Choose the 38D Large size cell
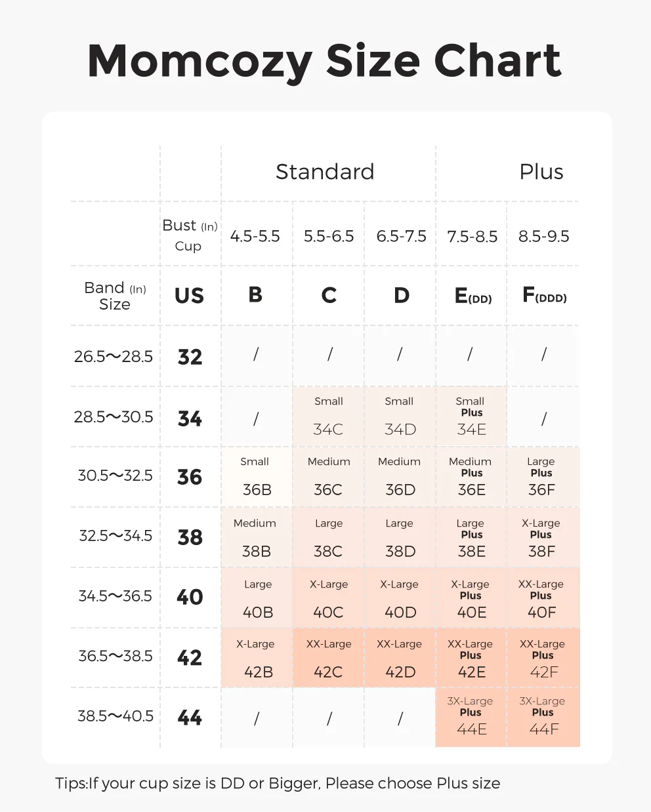Viewport: 651px width, 812px height. coord(400,538)
